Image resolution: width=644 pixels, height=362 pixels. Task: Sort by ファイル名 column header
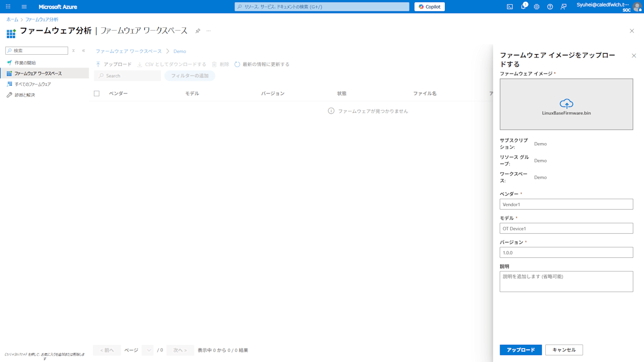click(x=425, y=94)
